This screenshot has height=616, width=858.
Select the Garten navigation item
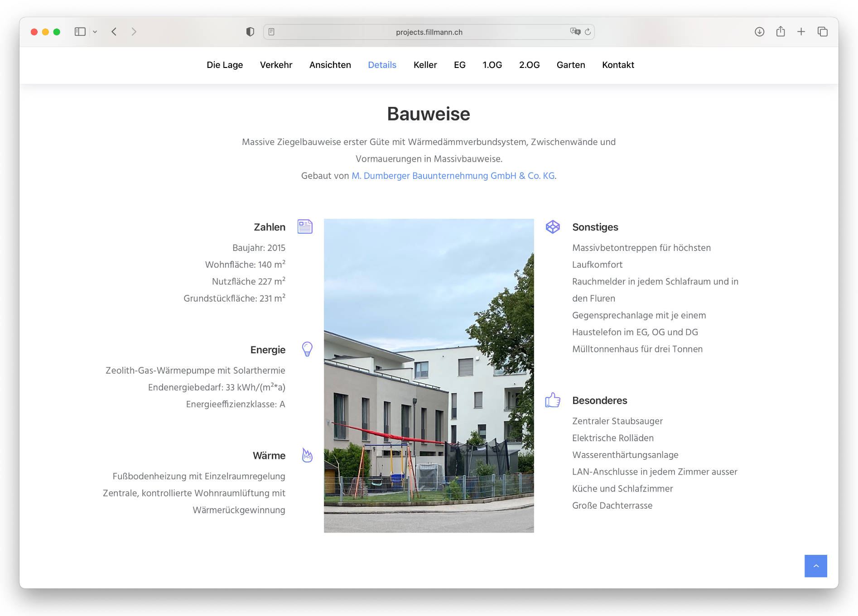point(570,65)
